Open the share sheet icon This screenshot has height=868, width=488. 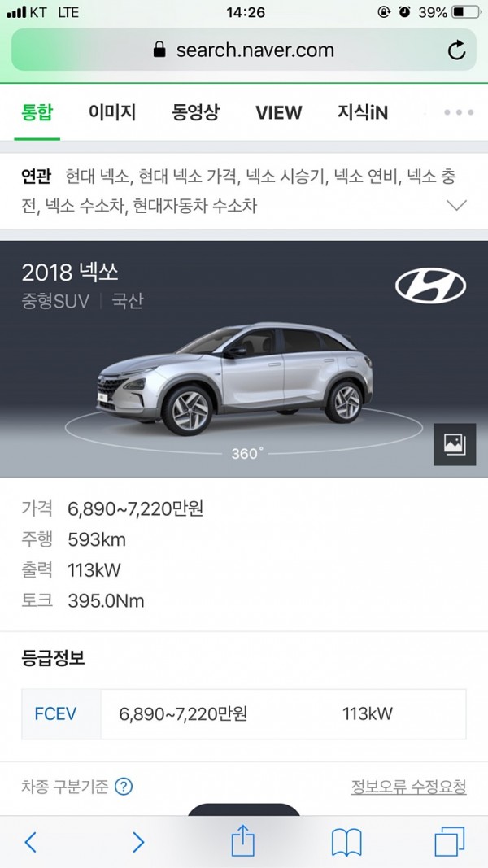point(243,840)
